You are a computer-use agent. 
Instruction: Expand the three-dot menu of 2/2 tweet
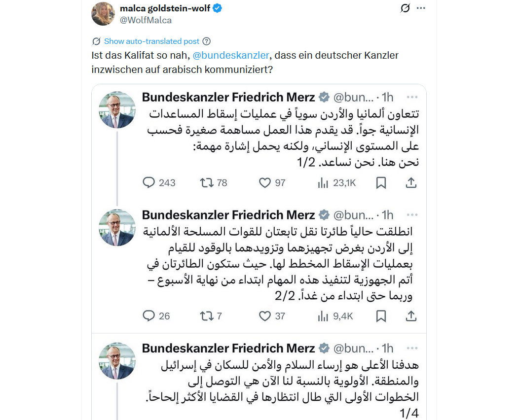(x=412, y=215)
